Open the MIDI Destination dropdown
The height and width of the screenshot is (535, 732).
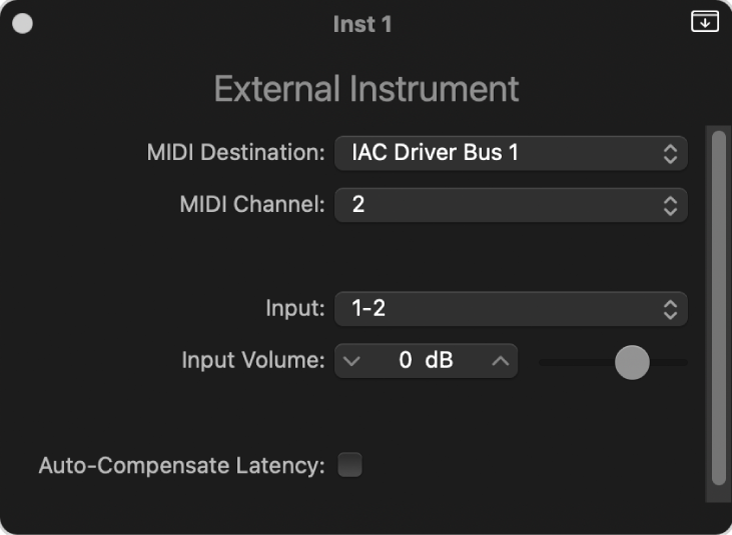click(510, 153)
